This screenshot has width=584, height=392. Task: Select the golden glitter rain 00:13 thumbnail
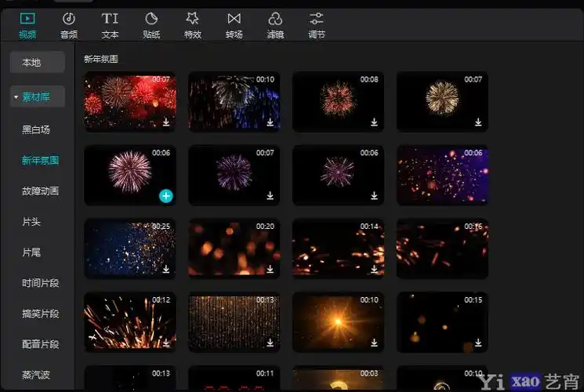pyautogui.click(x=234, y=322)
